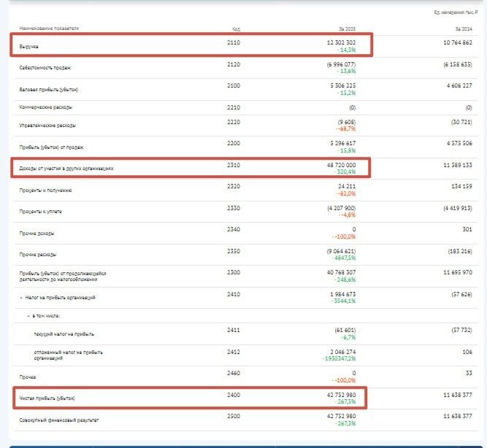Click the 2024 revenue value 10 764 862
487x448 pixels.
[x=458, y=42]
